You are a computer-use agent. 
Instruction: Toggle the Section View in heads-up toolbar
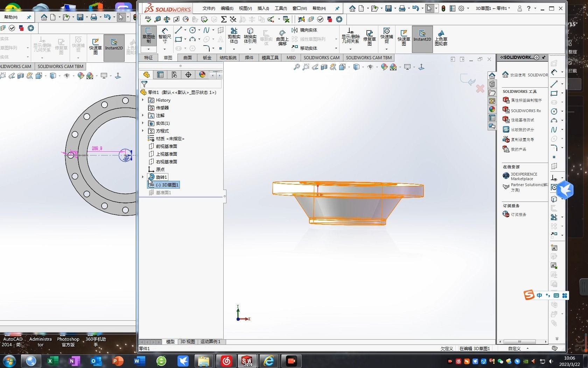(324, 67)
